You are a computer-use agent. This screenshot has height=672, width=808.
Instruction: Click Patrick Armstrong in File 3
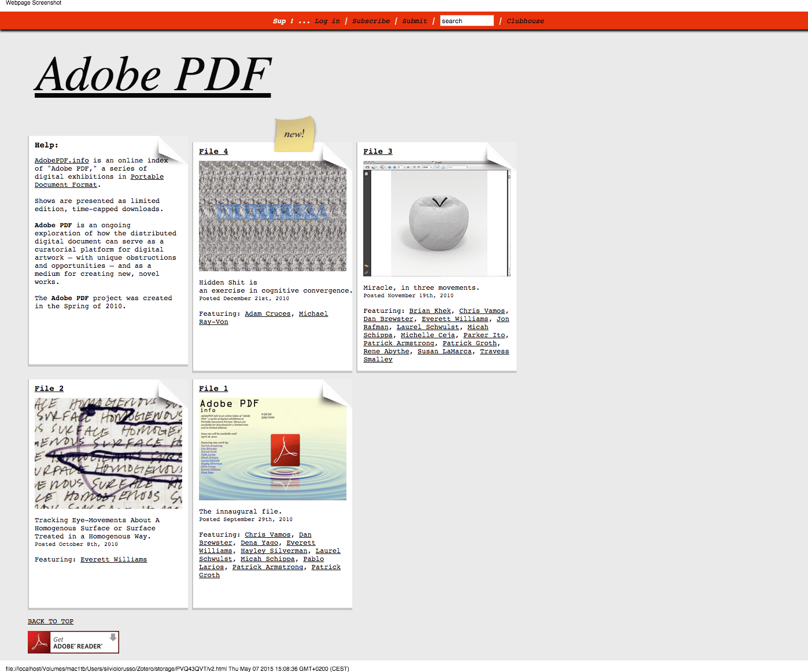[399, 344]
